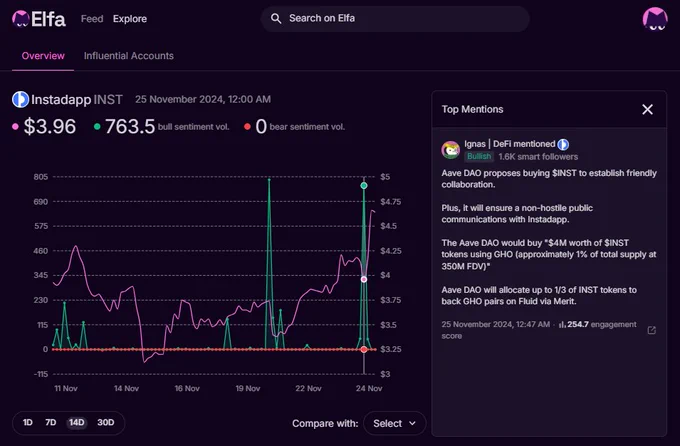
Task: Click the $3.96 price value
Action: (49, 127)
